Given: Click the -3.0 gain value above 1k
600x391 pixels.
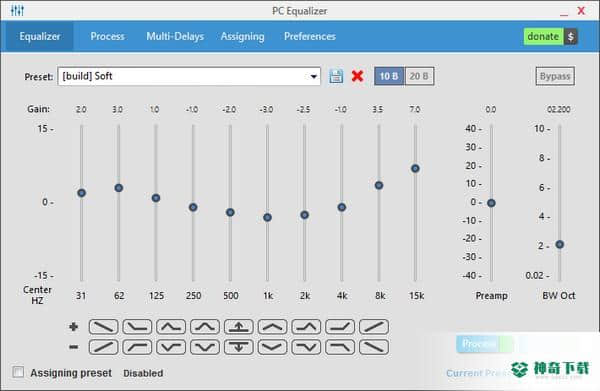Looking at the screenshot, I should (266, 110).
